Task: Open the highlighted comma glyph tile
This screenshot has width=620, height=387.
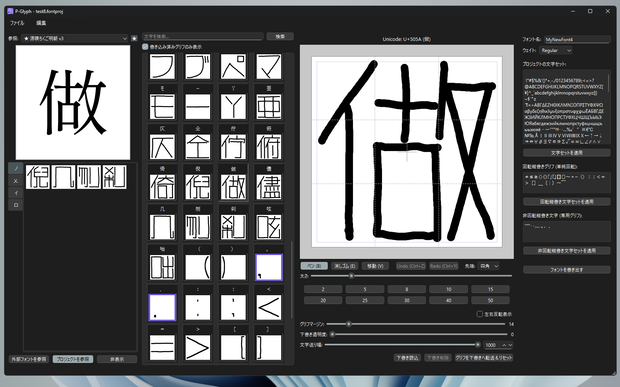Action: coord(269,267)
